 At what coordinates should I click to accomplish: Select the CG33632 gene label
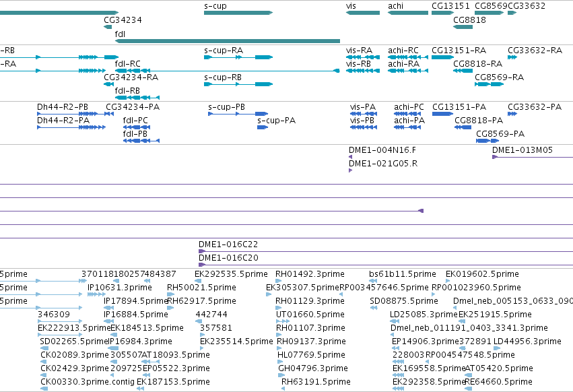click(x=527, y=6)
